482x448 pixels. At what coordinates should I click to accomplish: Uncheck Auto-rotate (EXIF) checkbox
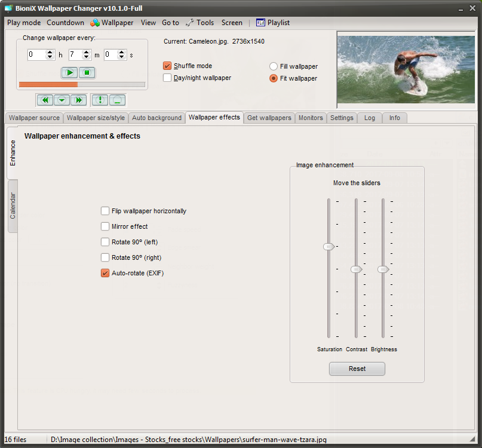click(x=105, y=273)
